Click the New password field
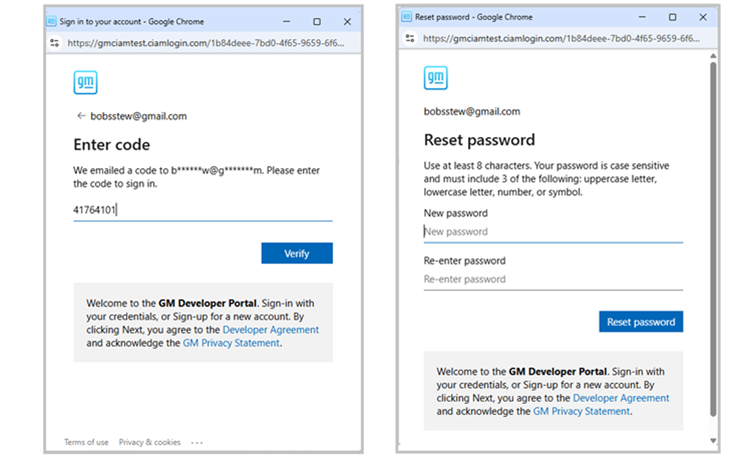The height and width of the screenshot is (460, 740). pyautogui.click(x=553, y=232)
